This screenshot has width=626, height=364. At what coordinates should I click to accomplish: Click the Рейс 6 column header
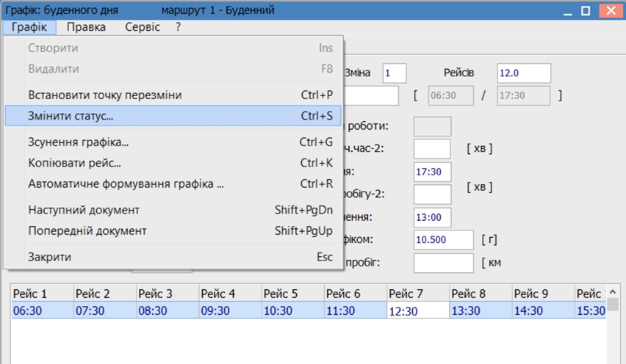click(x=356, y=294)
